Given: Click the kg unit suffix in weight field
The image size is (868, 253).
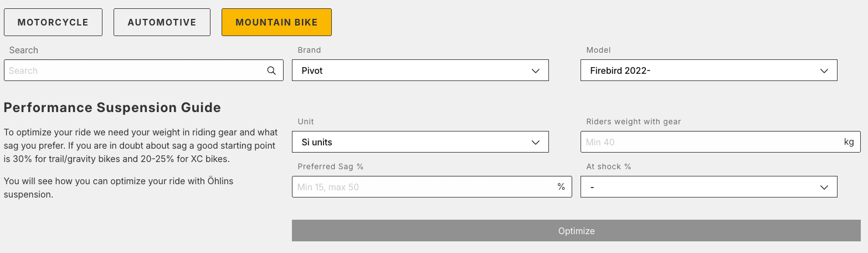Looking at the screenshot, I should point(849,142).
